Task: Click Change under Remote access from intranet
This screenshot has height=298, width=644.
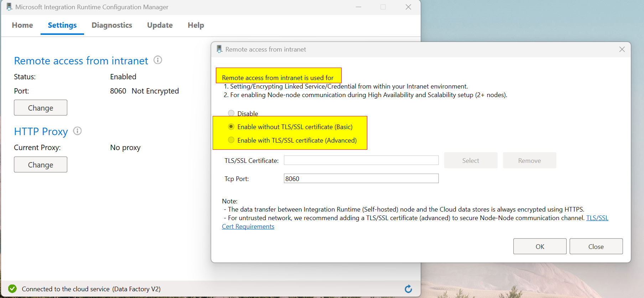Action: (x=41, y=108)
